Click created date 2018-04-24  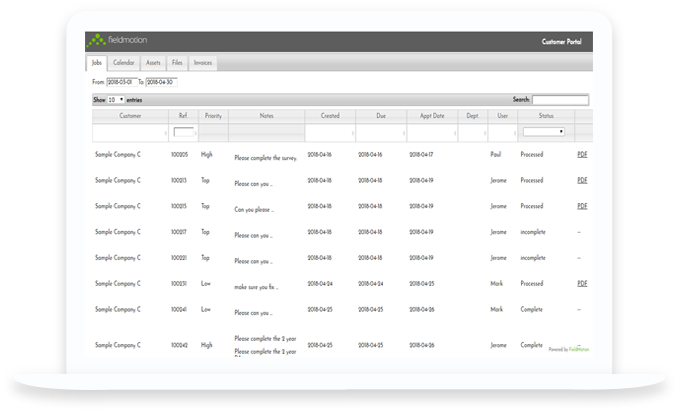320,283
